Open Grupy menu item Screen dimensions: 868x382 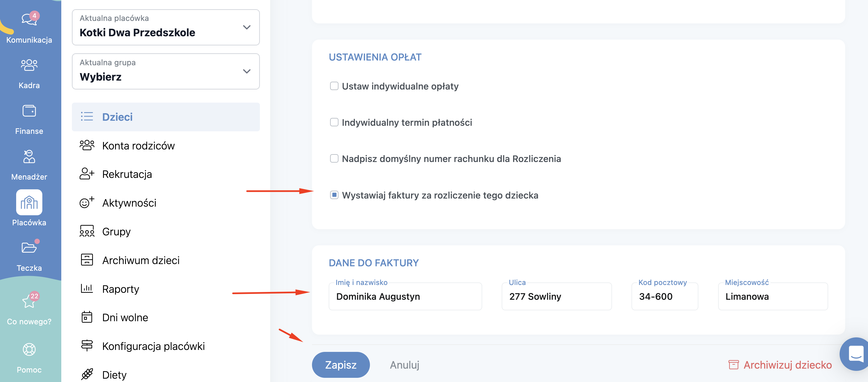pyautogui.click(x=166, y=232)
